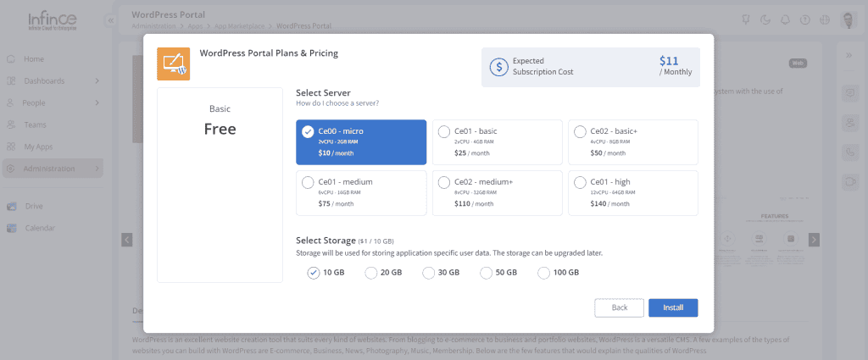Open contacts icon in right panel

click(x=849, y=123)
